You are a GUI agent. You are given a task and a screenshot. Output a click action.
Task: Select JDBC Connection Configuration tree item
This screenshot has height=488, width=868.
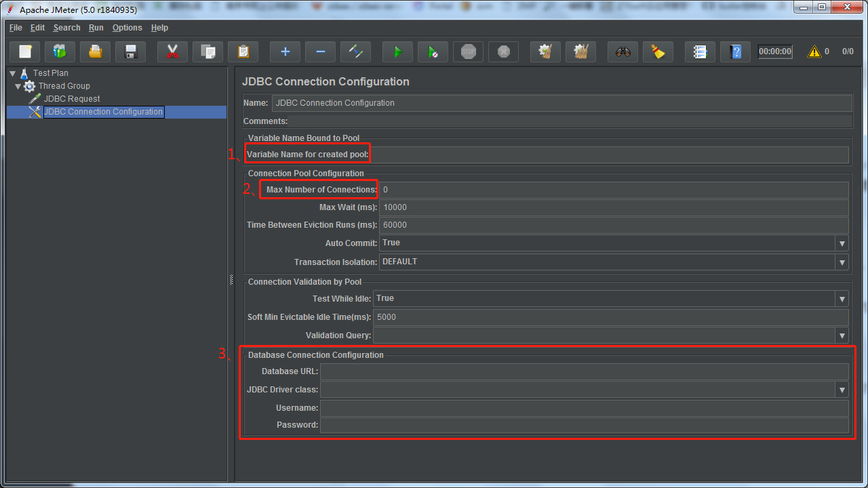point(103,112)
